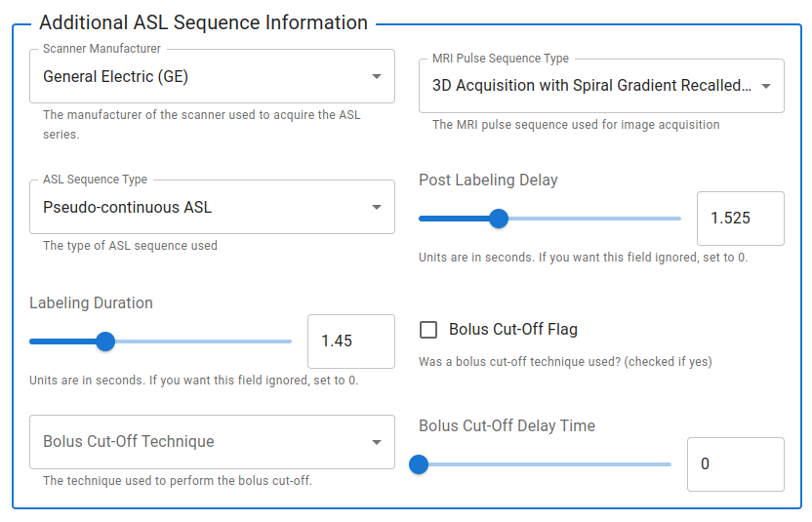Screen dimensions: 812x522
Task: Click the Bolus Cut-Off Delay Time slider thumb
Action: (x=419, y=464)
